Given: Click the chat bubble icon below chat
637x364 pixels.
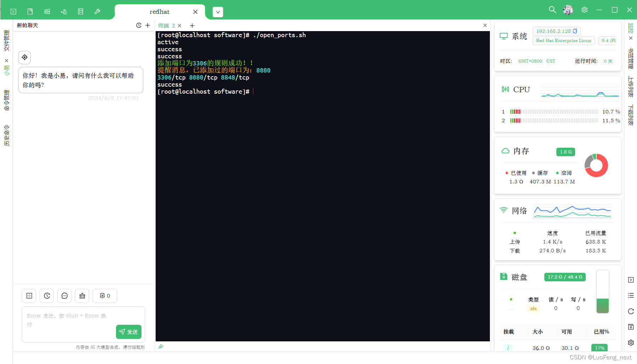Looking at the screenshot, I should pyautogui.click(x=64, y=296).
